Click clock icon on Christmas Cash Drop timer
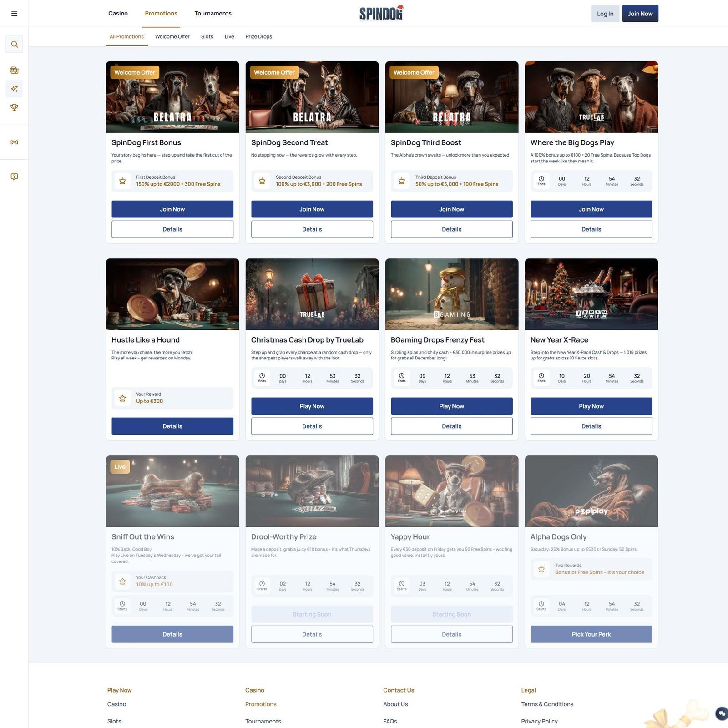The width and height of the screenshot is (728, 728). [x=262, y=376]
